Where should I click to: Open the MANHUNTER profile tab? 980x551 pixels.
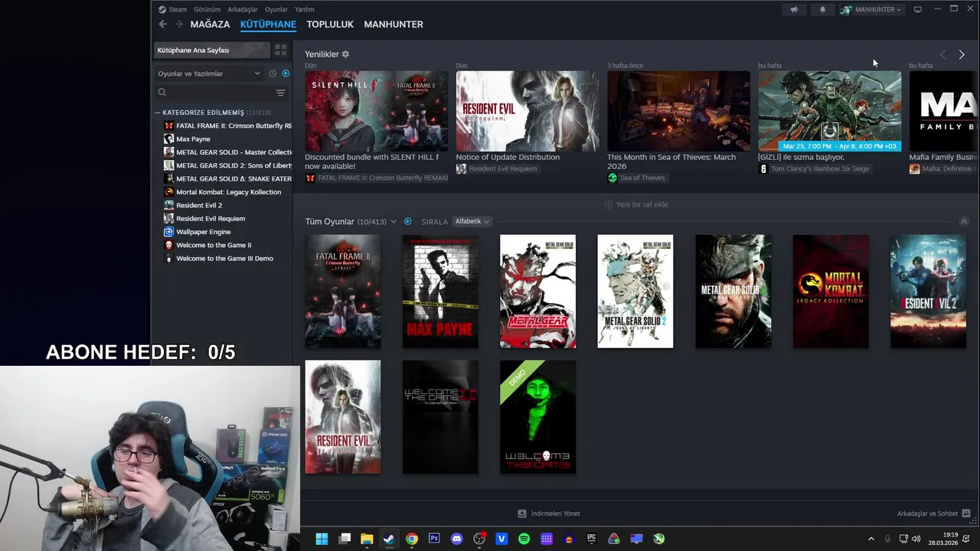point(394,24)
